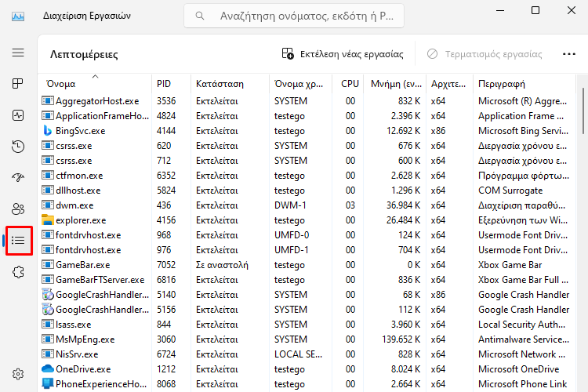This screenshot has width=588, height=392.
Task: Click the Microsoft OneDrive description
Action: (519, 369)
